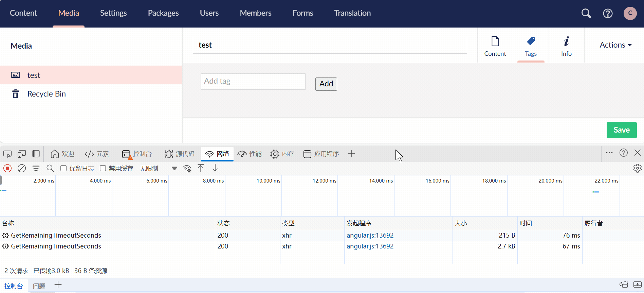644x293 pixels.
Task: Open DevTools network settings gear
Action: pos(637,168)
